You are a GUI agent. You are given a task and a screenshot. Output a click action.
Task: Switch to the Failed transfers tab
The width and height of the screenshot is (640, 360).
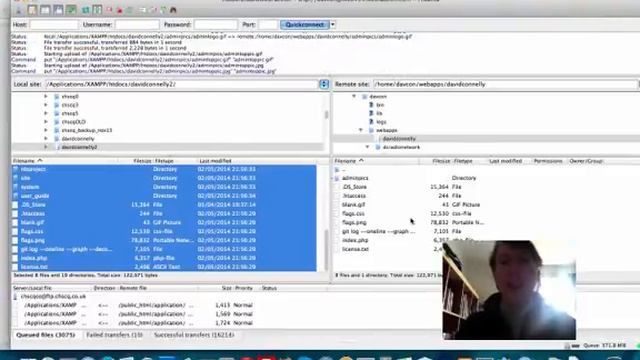tap(114, 335)
